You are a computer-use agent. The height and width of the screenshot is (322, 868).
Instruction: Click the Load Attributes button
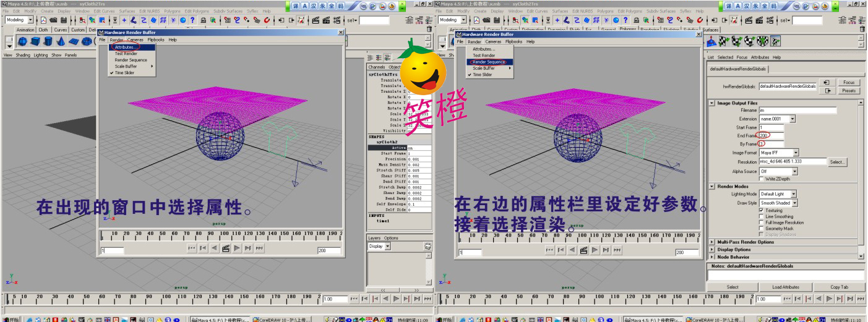[786, 287]
